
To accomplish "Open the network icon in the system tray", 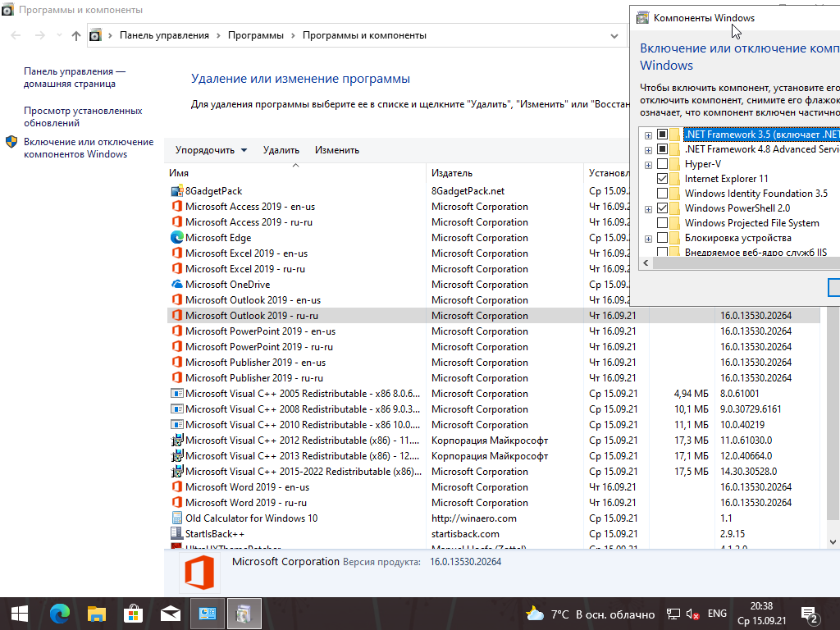I will 673,614.
